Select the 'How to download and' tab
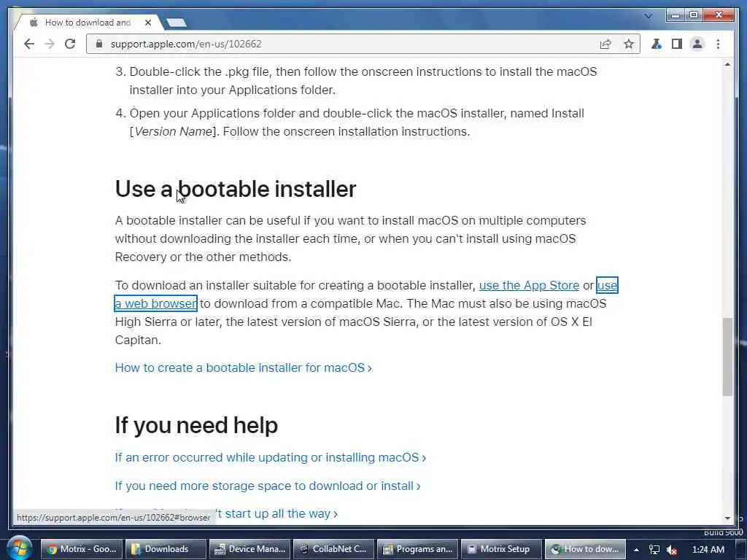 pyautogui.click(x=88, y=23)
